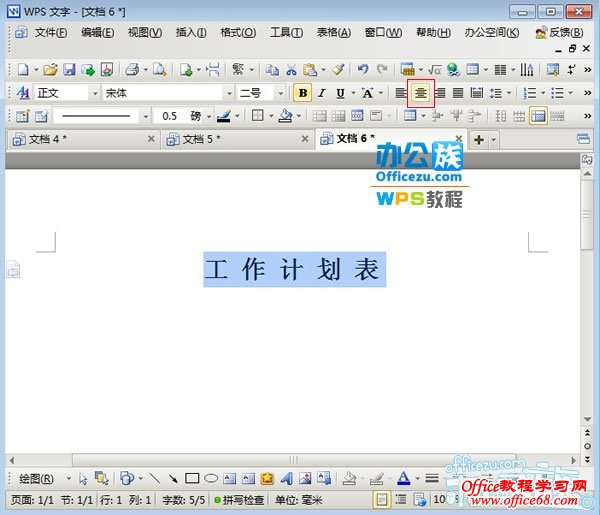This screenshot has width=600, height=515.
Task: Click 单位: 毫米 in status bar
Action: coord(298,500)
